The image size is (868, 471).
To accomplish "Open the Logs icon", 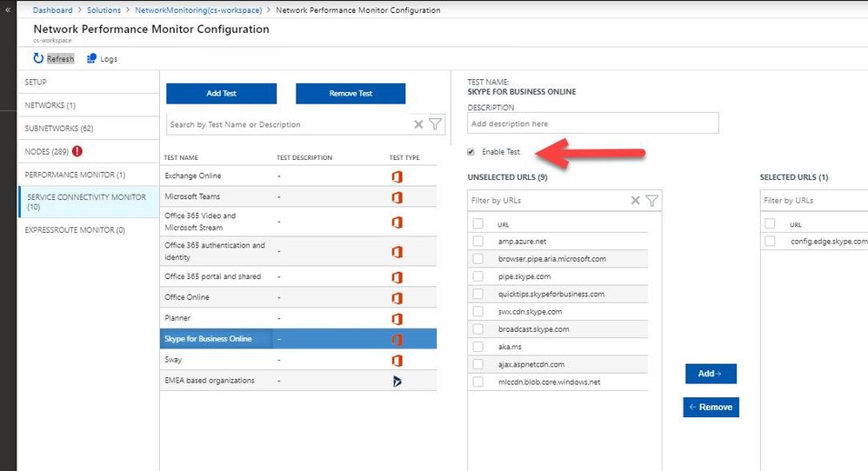I will pyautogui.click(x=92, y=58).
